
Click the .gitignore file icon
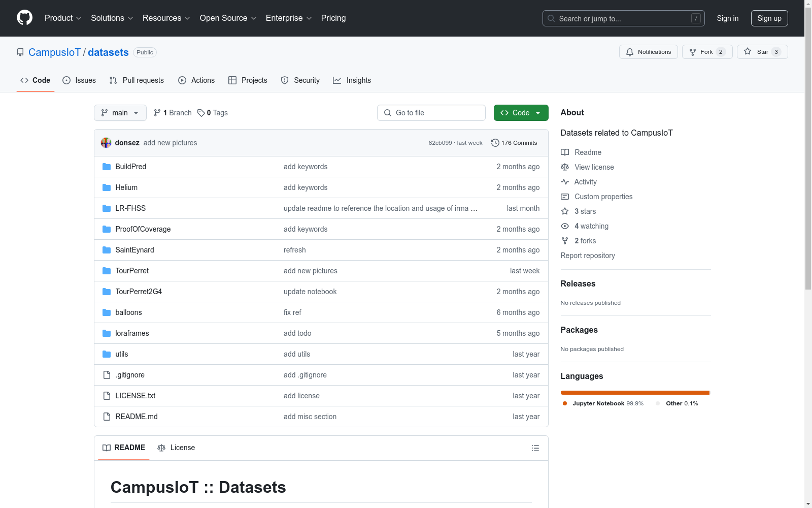[107, 375]
